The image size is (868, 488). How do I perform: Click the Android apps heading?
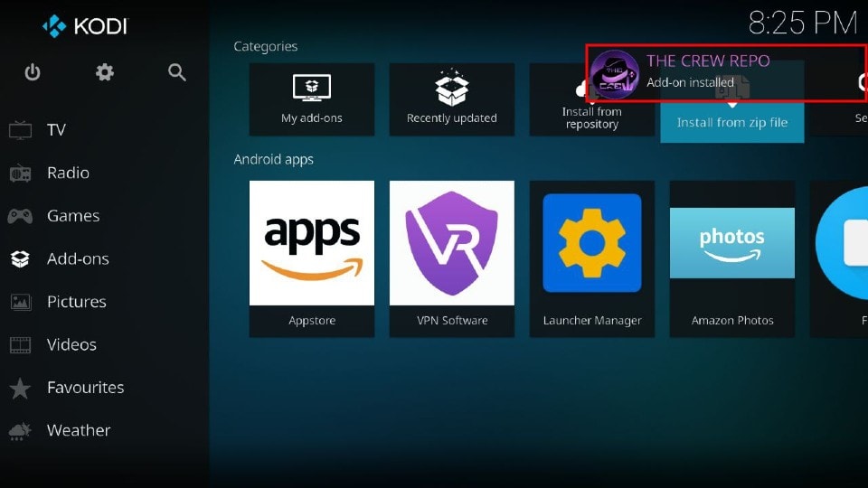tap(273, 159)
